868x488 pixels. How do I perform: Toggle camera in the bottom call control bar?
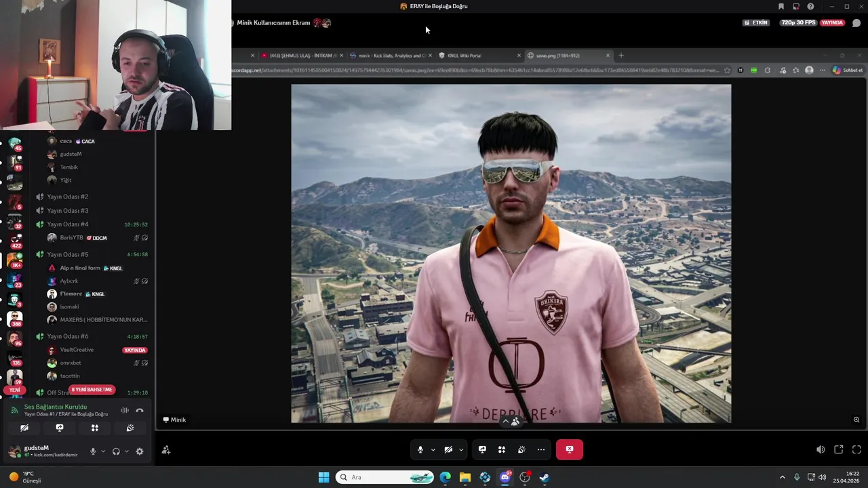(x=448, y=449)
